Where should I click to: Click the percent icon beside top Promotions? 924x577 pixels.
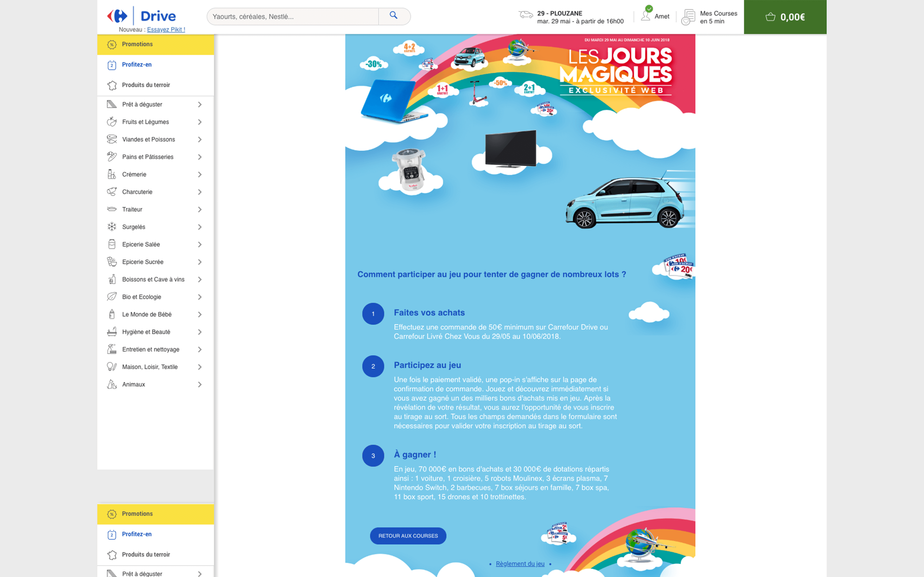[x=111, y=44]
